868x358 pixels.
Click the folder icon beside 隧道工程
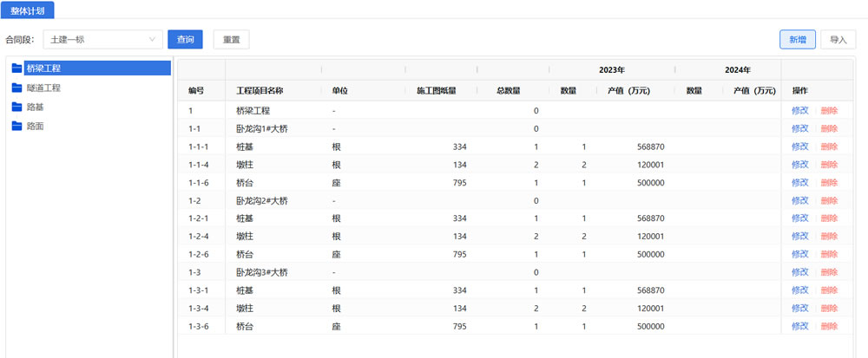16,88
